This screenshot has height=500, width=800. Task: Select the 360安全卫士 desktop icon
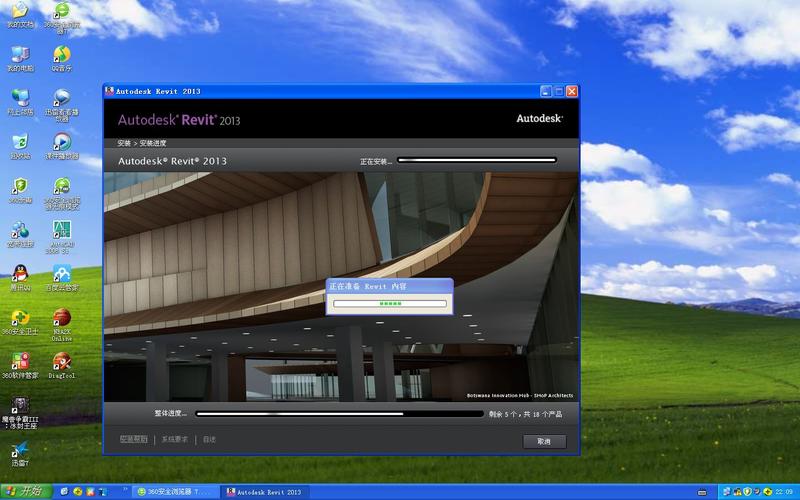[20, 322]
